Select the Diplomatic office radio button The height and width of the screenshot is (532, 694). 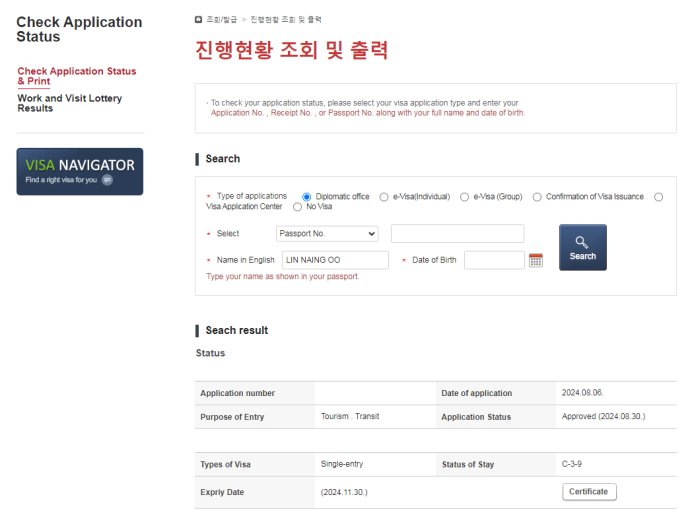pos(307,197)
